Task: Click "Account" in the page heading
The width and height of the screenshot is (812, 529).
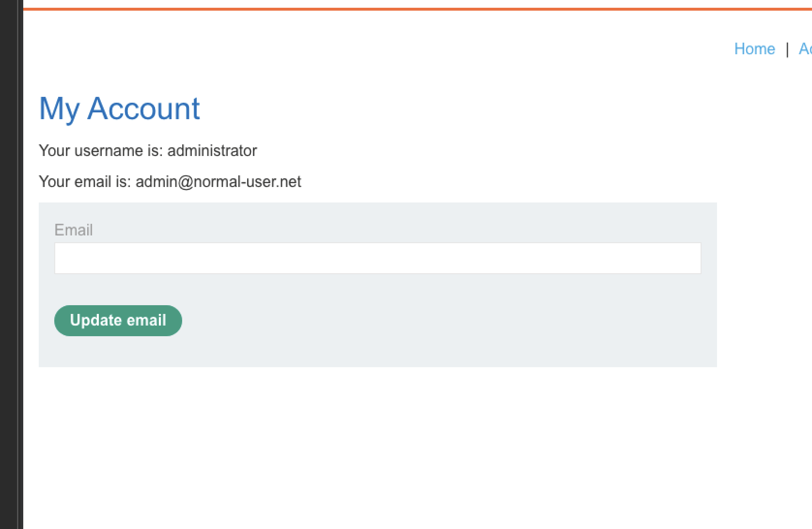Action: (x=143, y=109)
